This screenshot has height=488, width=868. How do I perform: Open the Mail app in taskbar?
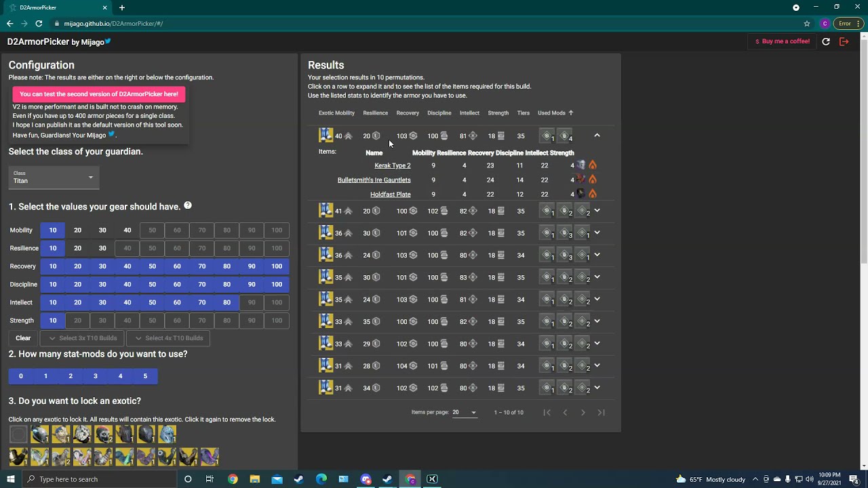[277, 479]
